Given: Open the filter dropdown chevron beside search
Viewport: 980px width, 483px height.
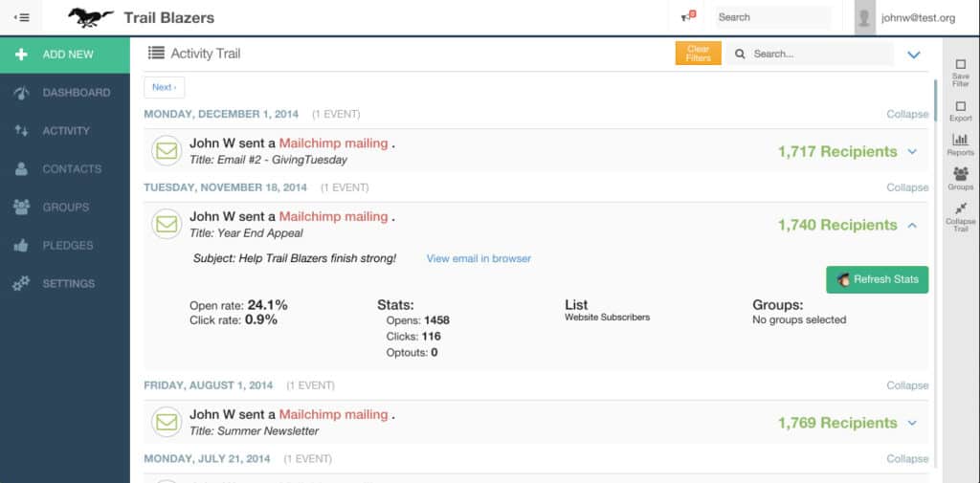Looking at the screenshot, I should 914,55.
